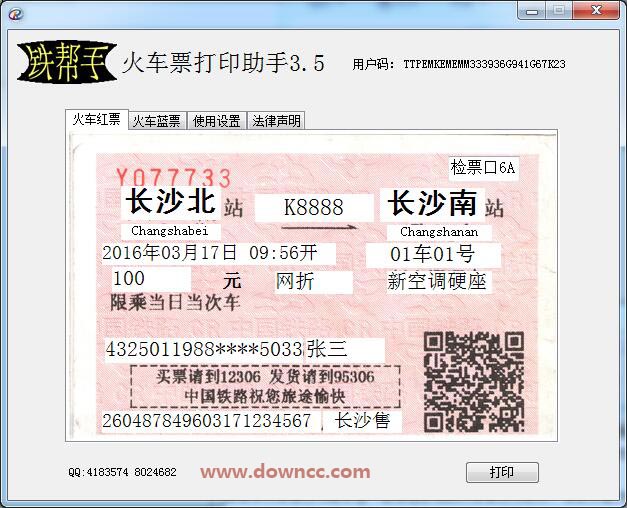
Task: Click the app icon in title bar
Action: [16, 14]
